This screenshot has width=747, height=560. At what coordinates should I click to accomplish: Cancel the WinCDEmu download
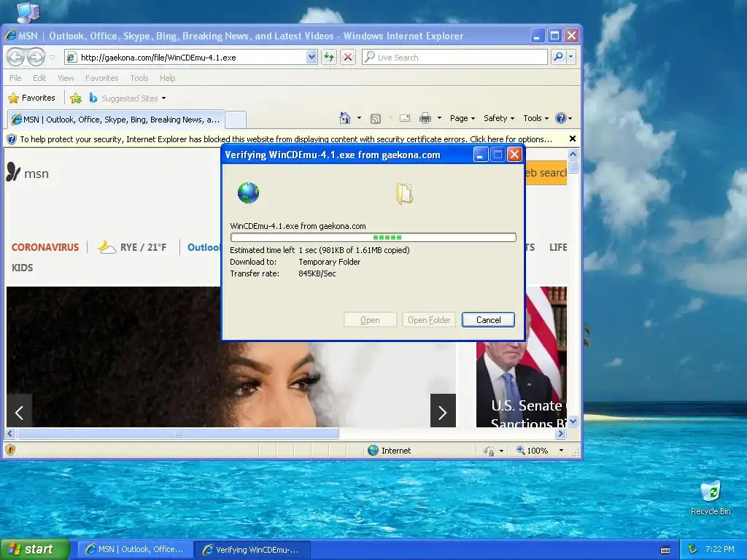488,320
